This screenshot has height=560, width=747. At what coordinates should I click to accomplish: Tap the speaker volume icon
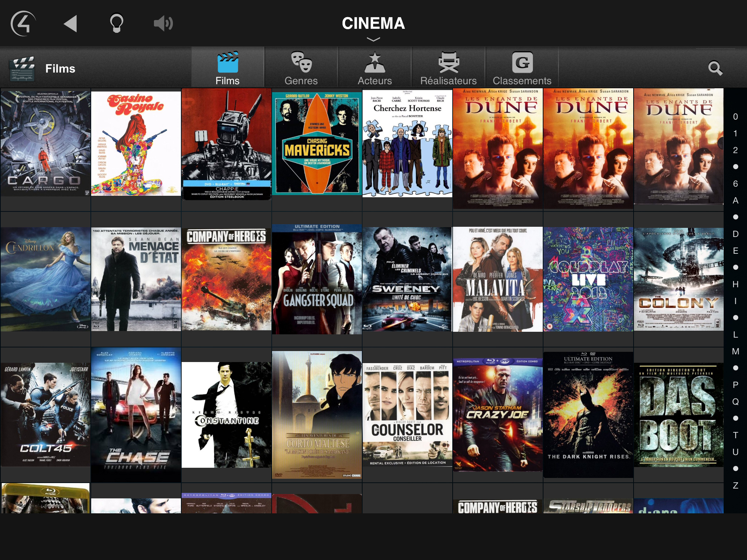(163, 24)
